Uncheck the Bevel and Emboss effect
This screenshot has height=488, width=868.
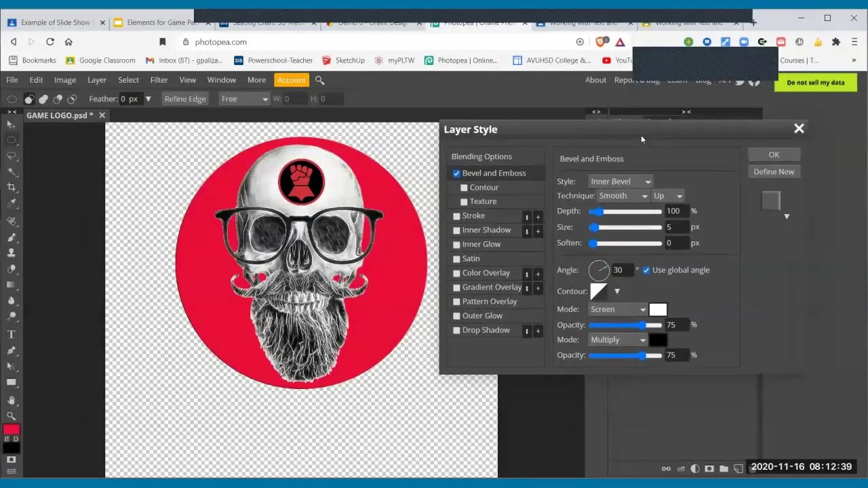pyautogui.click(x=456, y=174)
